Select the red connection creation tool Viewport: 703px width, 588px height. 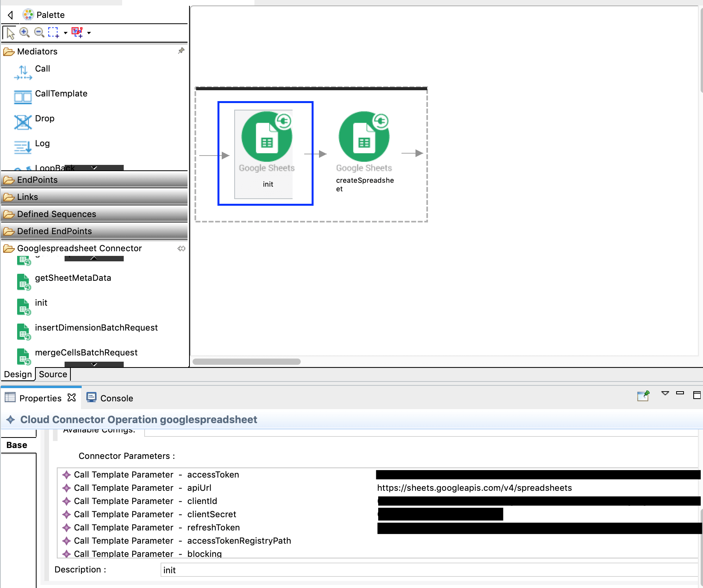77,32
